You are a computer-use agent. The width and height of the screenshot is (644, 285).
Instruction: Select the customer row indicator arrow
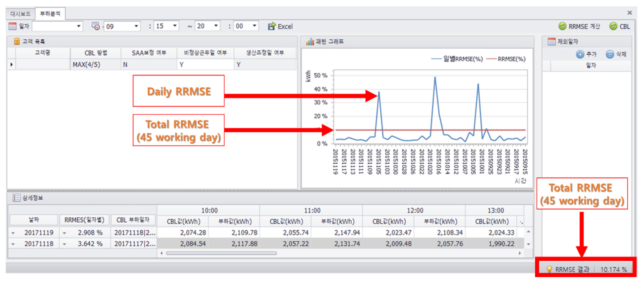tap(11, 65)
